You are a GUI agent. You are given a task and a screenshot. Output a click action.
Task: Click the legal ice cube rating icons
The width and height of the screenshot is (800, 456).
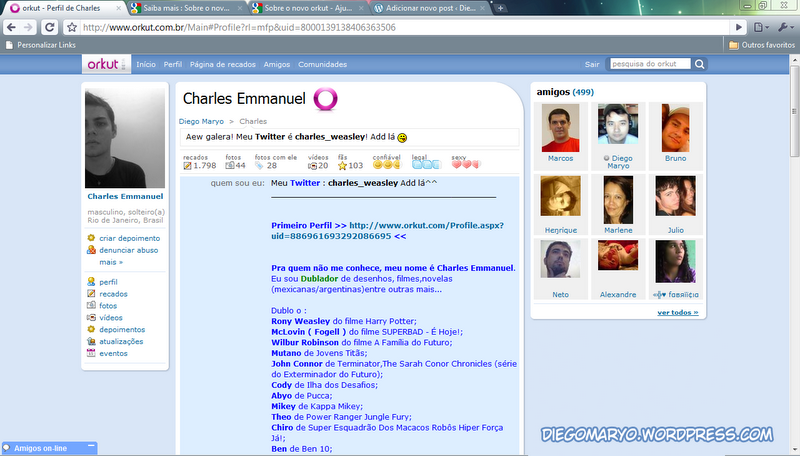pos(426,164)
